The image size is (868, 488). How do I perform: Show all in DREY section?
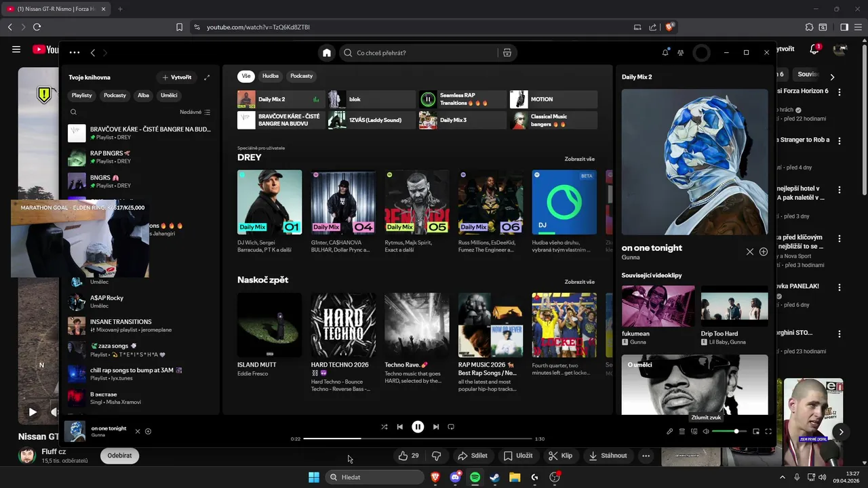pos(580,159)
